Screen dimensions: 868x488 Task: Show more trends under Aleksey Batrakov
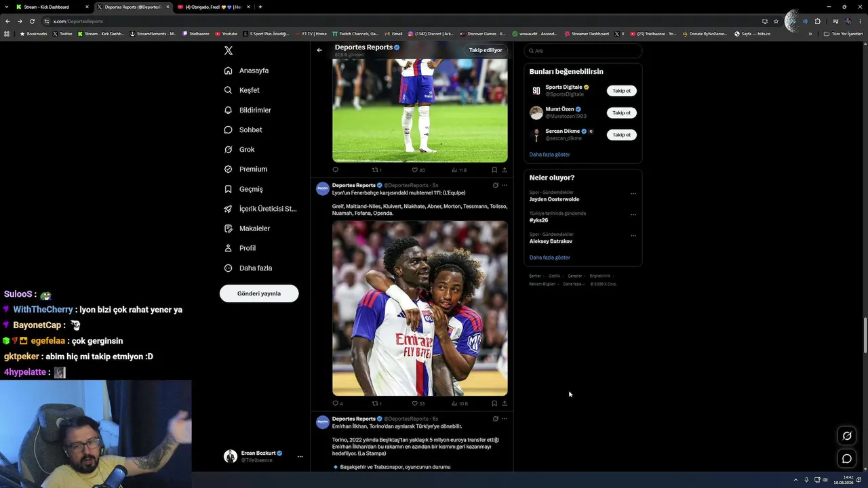point(549,258)
